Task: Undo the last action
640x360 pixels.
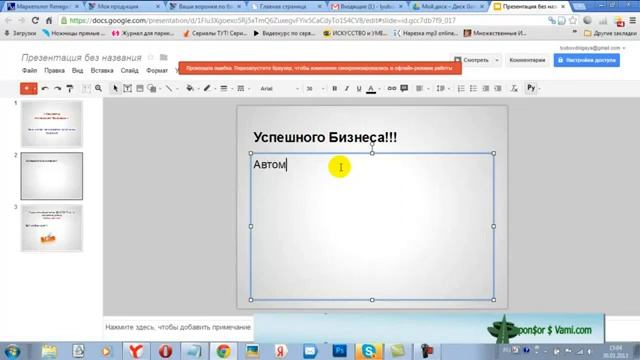Action: (x=45, y=88)
